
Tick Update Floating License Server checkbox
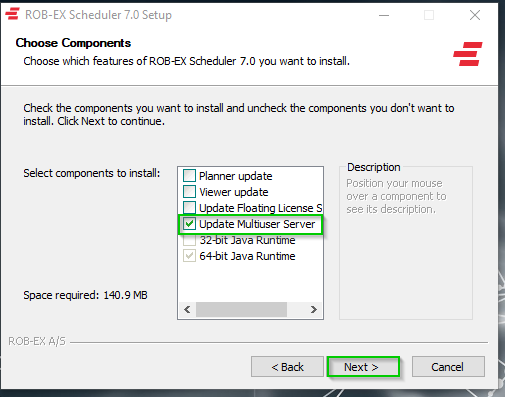[189, 208]
